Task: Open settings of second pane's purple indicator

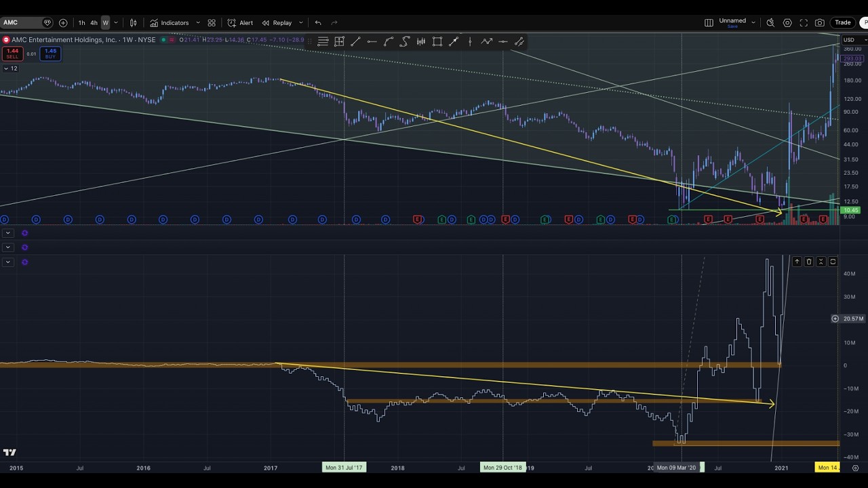Action: pyautogui.click(x=24, y=247)
